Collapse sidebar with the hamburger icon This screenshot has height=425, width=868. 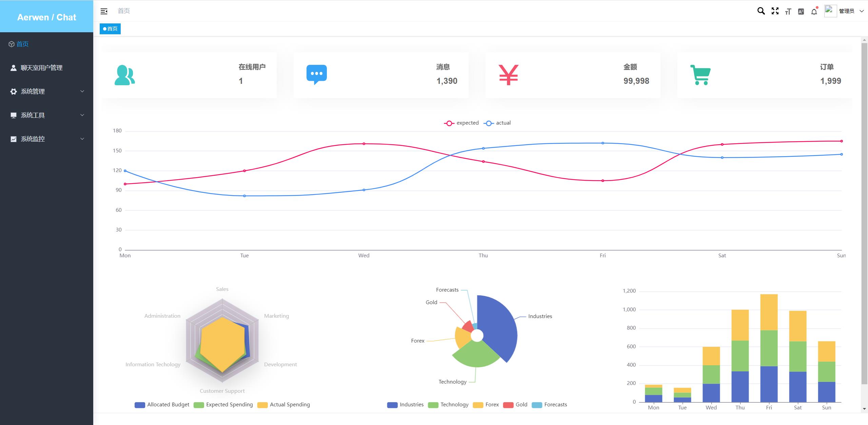point(104,11)
